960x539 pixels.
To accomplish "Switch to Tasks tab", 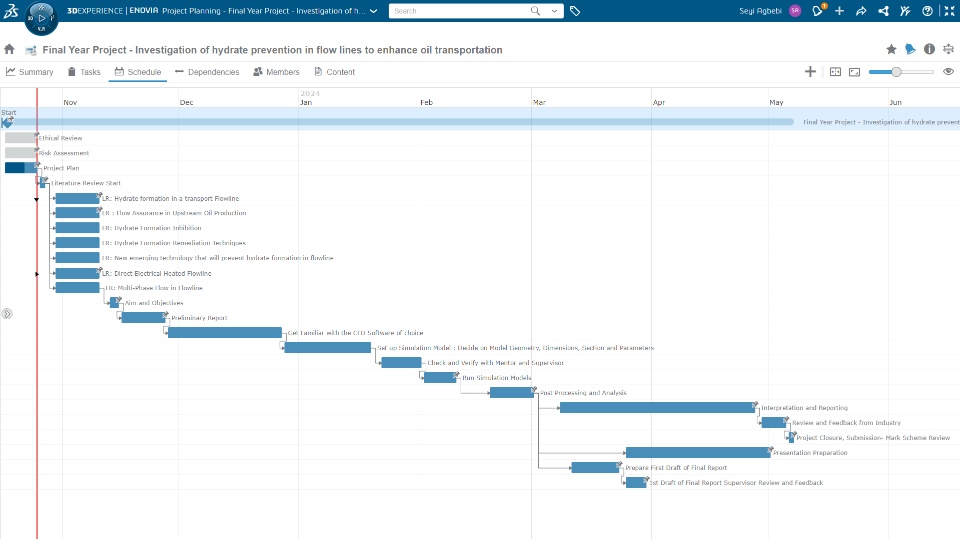I will [84, 72].
